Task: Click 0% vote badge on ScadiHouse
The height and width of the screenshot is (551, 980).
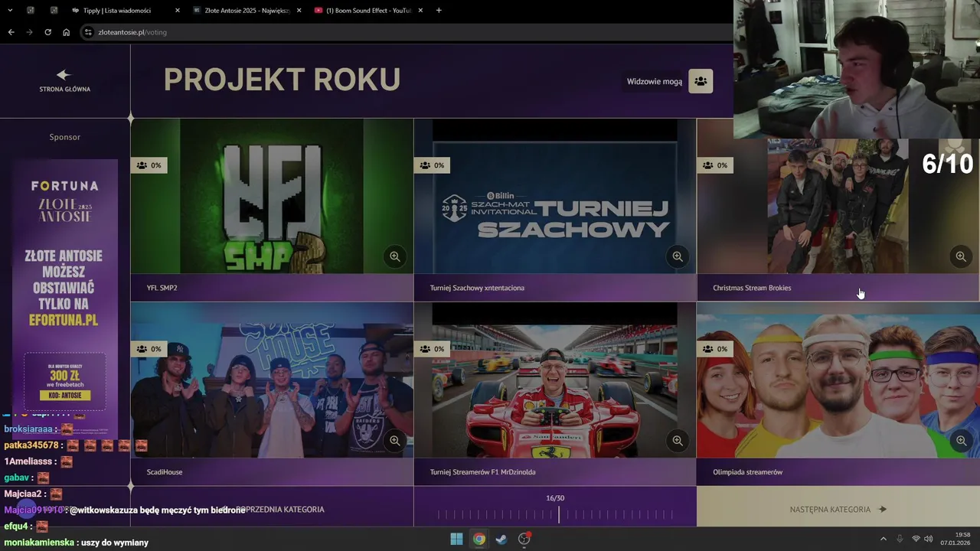Action: pyautogui.click(x=149, y=349)
